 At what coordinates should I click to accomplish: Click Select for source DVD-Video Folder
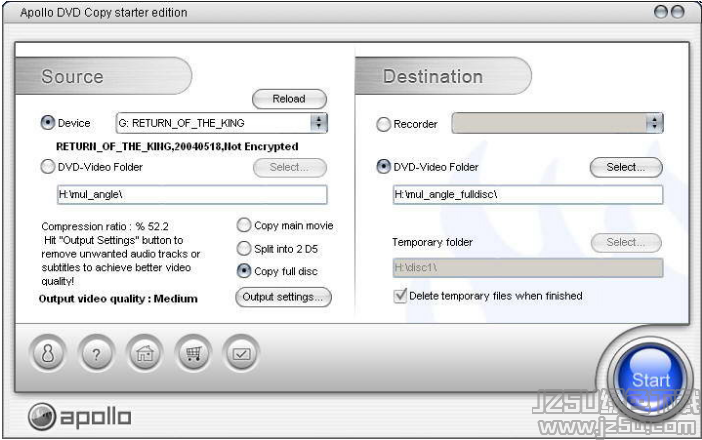[x=290, y=167]
